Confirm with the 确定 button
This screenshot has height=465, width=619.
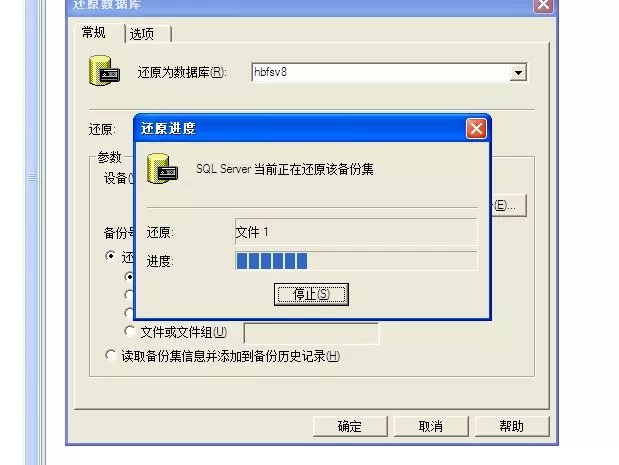tap(350, 426)
